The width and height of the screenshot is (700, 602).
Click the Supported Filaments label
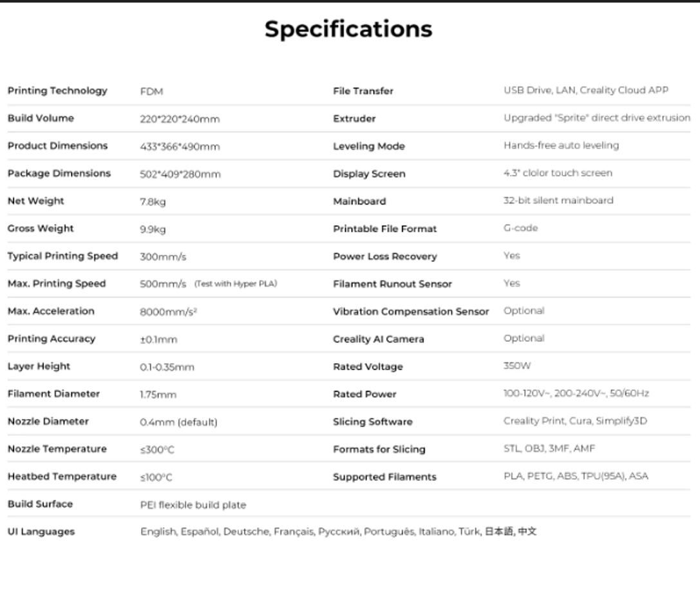tap(384, 477)
